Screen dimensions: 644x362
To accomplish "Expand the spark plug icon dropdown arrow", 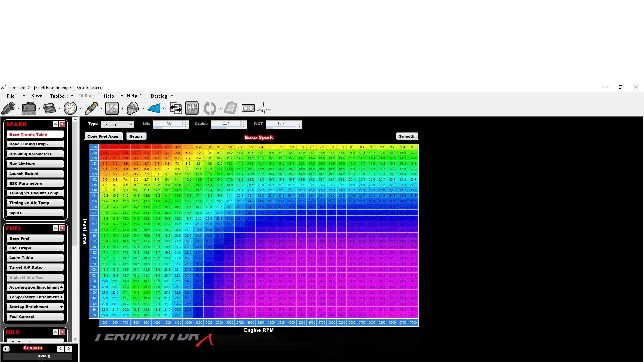I will pyautogui.click(x=101, y=108).
